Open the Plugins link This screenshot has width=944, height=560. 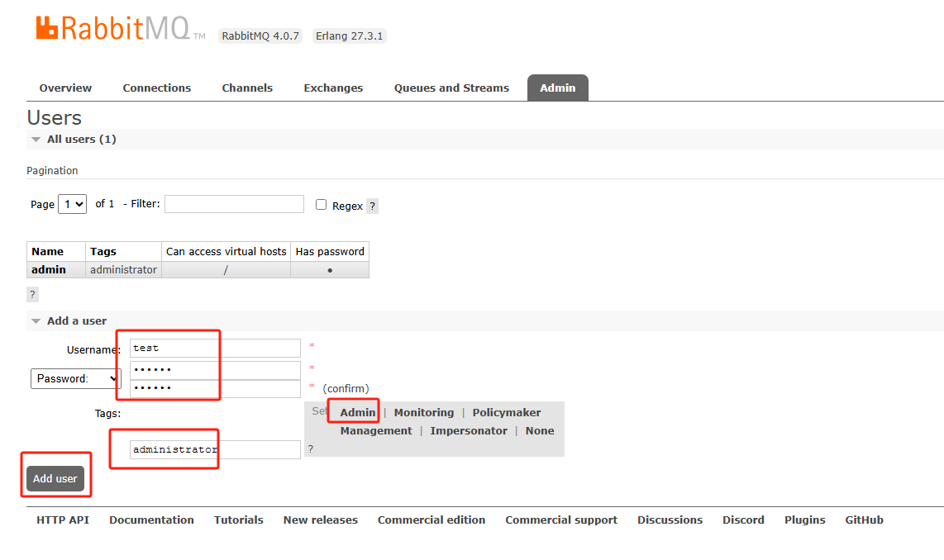pyautogui.click(x=804, y=520)
